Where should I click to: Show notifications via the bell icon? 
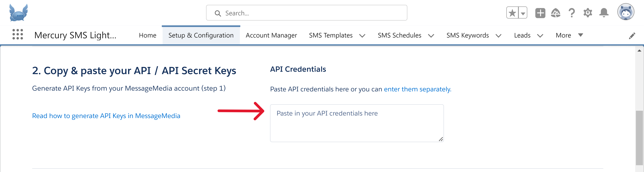[604, 13]
